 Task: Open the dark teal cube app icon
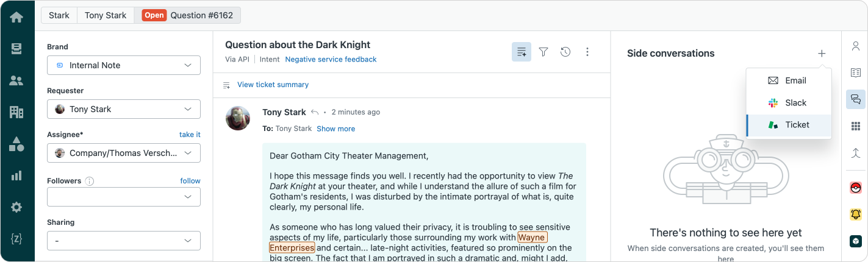click(856, 241)
